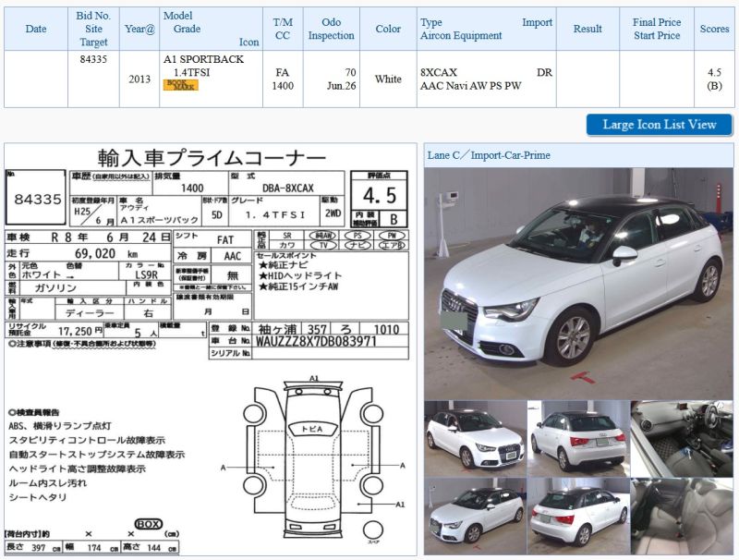Click the Scores column header
Screen dimensions: 739x560
[x=714, y=29]
